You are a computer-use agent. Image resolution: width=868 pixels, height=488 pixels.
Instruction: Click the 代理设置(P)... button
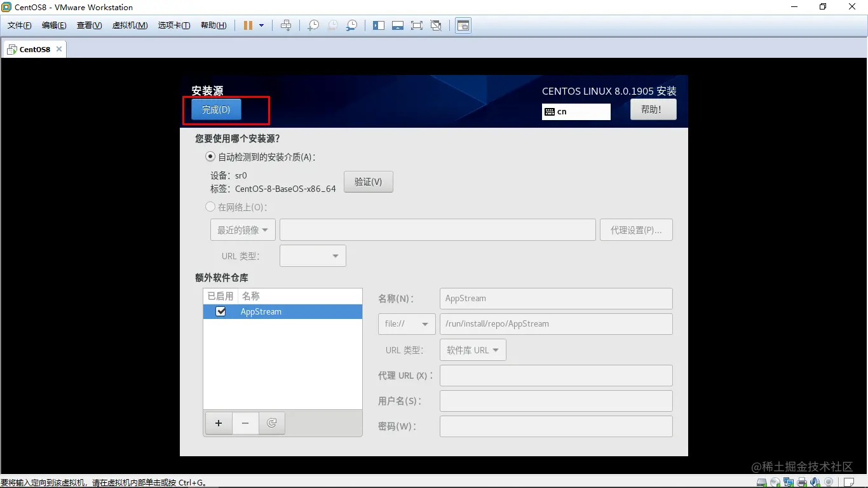pos(636,230)
